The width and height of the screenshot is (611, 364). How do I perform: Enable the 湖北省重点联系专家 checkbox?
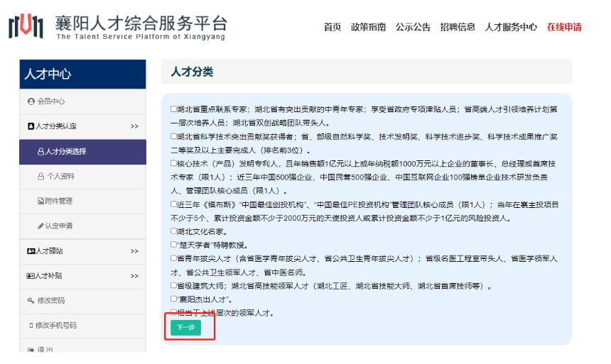[173, 110]
